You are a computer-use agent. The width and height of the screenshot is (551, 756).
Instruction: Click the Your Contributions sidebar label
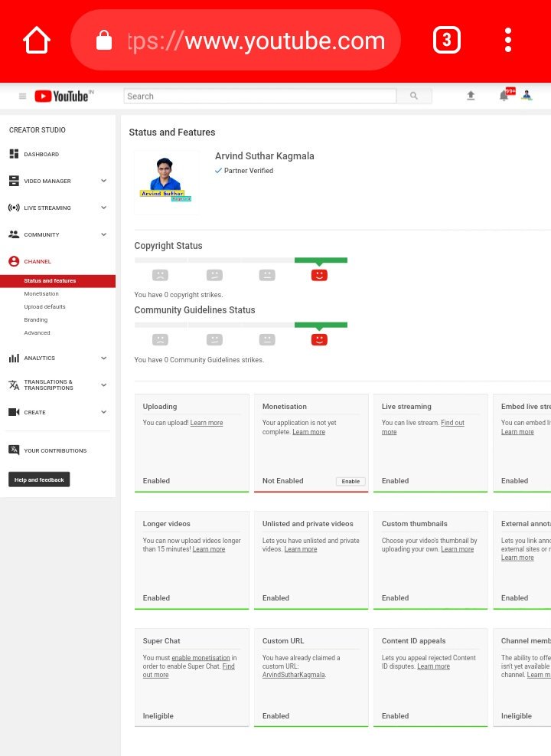pyautogui.click(x=55, y=450)
